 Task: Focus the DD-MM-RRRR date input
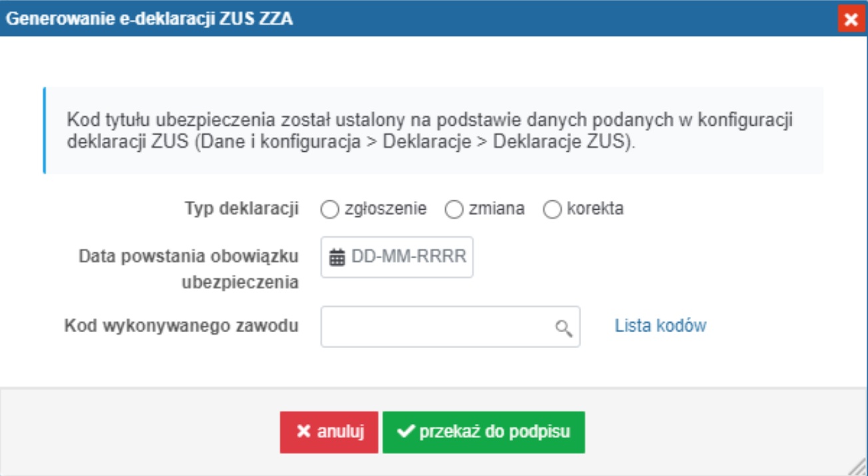[x=397, y=257]
